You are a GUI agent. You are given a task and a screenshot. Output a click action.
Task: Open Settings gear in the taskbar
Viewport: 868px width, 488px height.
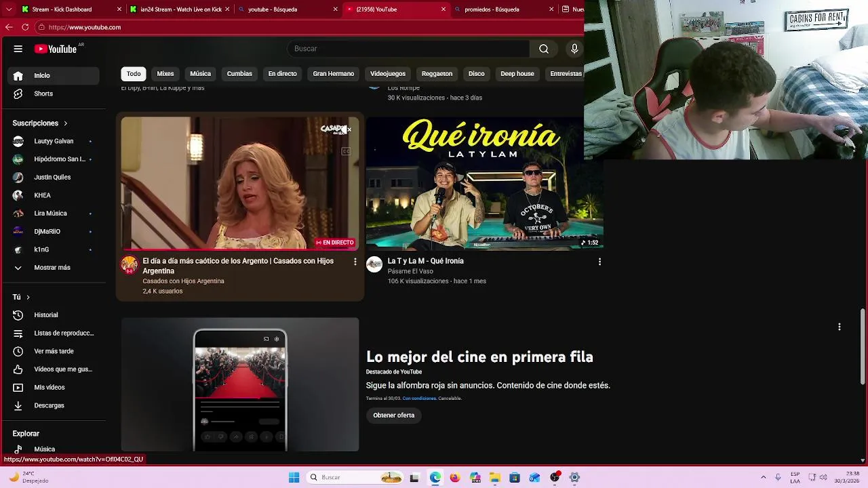[x=574, y=477]
